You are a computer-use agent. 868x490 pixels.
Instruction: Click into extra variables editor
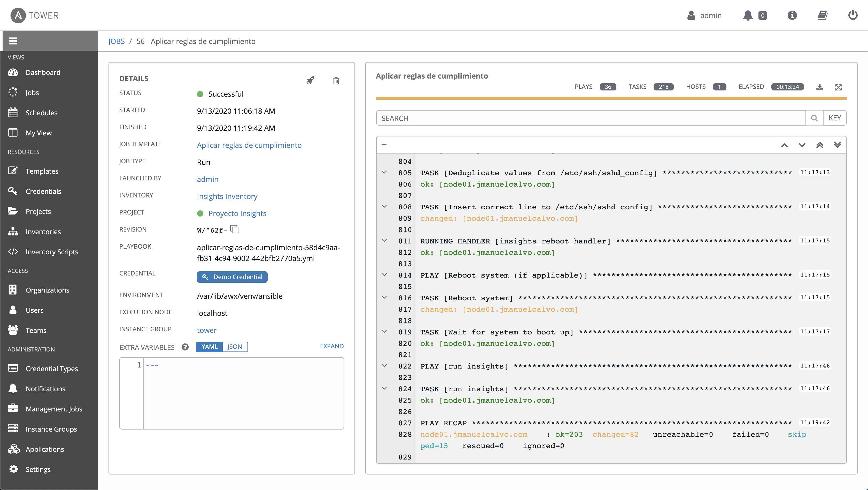pyautogui.click(x=243, y=393)
